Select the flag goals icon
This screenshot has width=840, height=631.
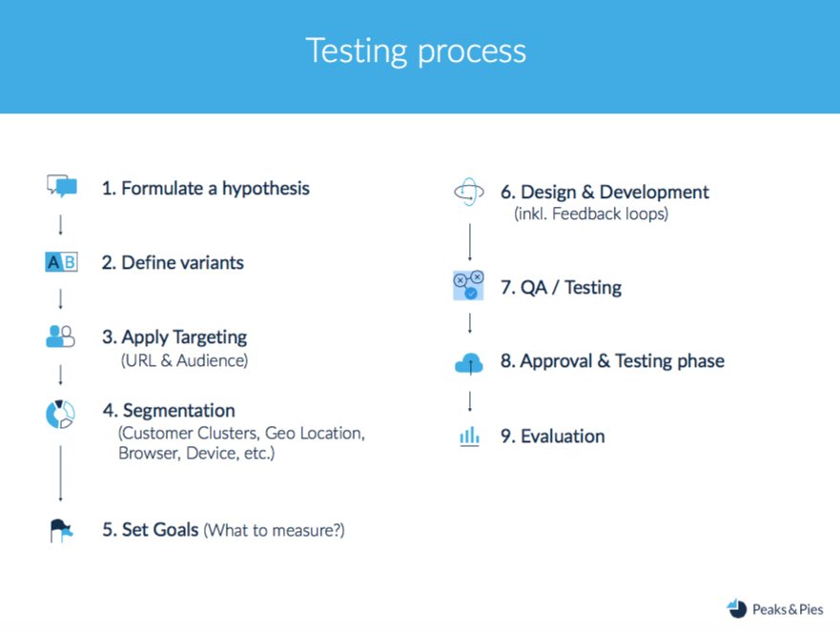(x=61, y=530)
